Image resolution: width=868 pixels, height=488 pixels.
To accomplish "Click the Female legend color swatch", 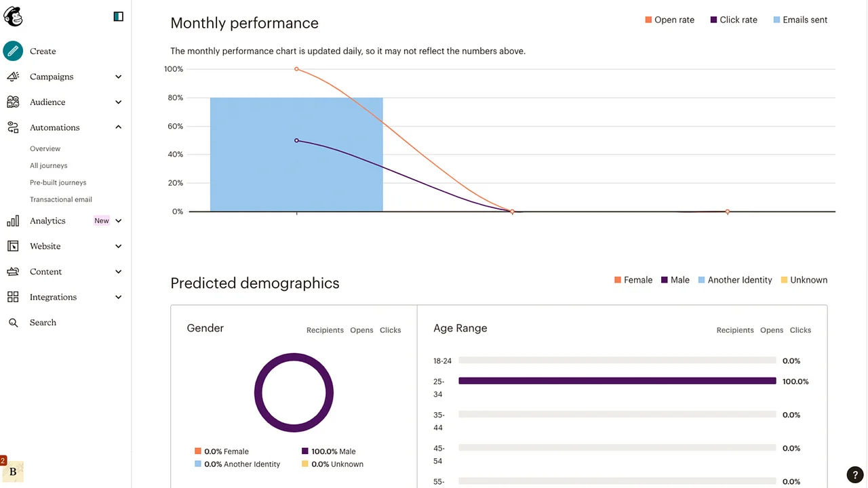I will point(618,280).
